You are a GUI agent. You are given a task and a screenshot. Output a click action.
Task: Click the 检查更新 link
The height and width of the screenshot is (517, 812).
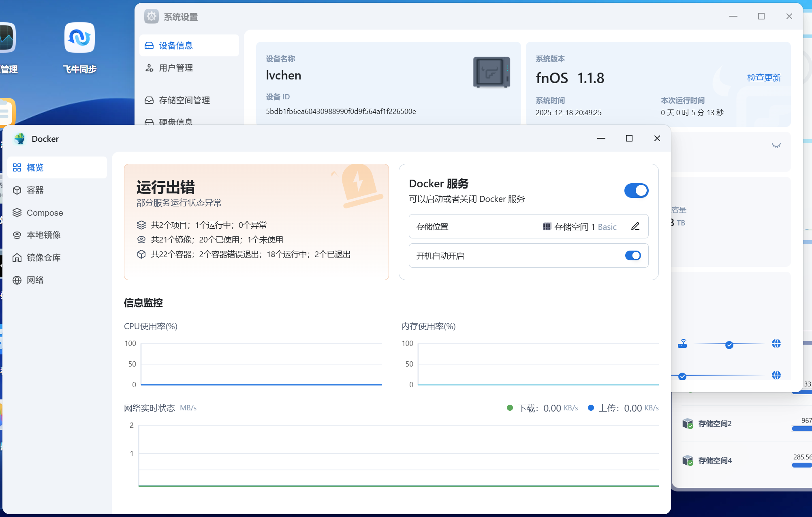764,77
